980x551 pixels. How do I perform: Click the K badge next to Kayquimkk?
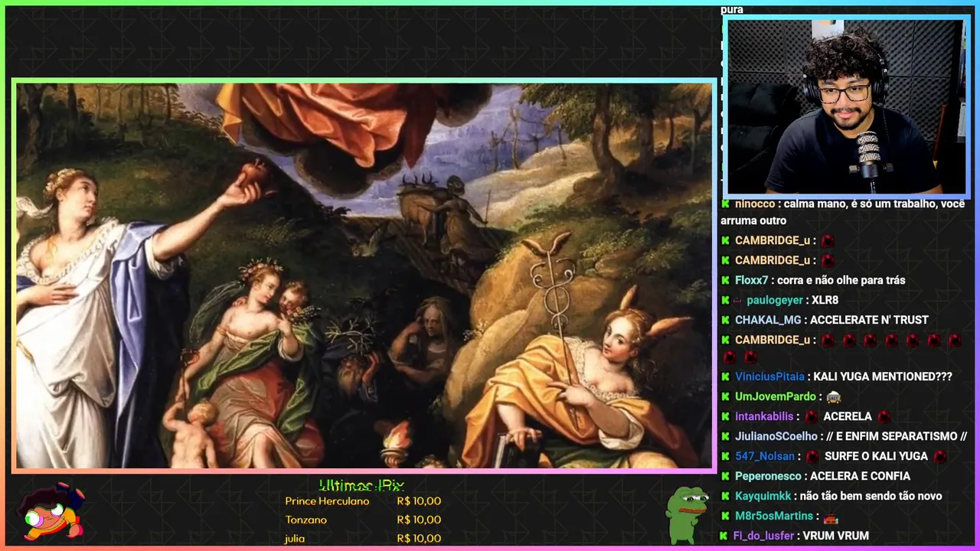point(725,496)
